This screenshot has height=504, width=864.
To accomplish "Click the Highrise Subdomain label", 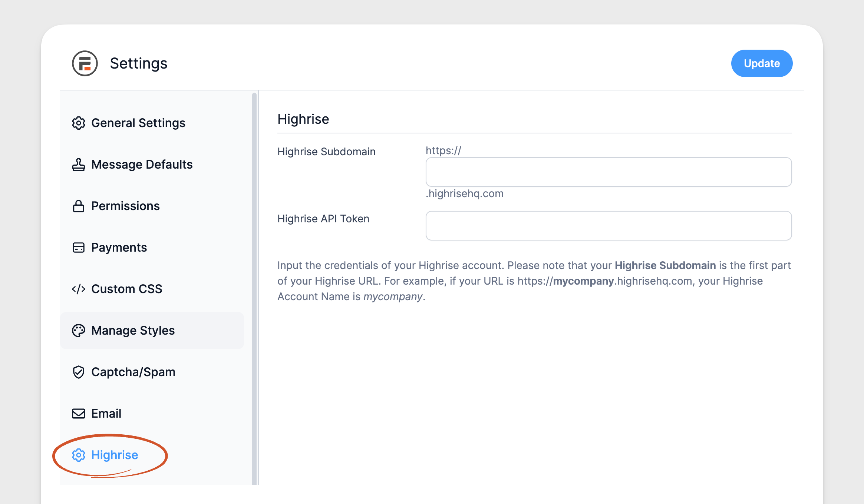I will (327, 152).
